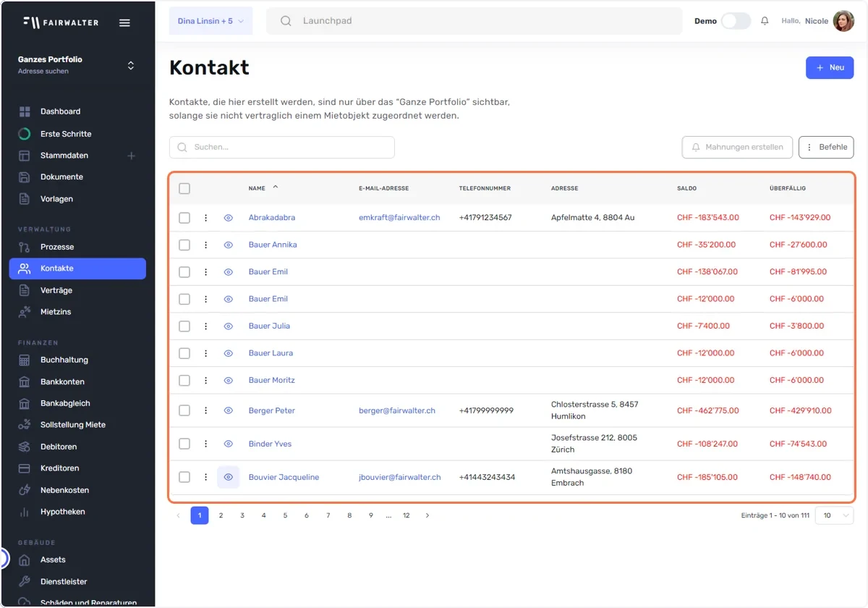Click the Vorlagen icon in sidebar

pos(25,199)
